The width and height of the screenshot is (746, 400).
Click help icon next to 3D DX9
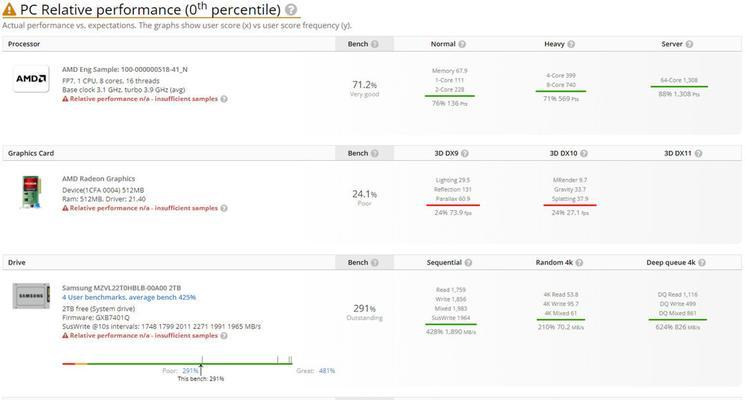(x=465, y=153)
